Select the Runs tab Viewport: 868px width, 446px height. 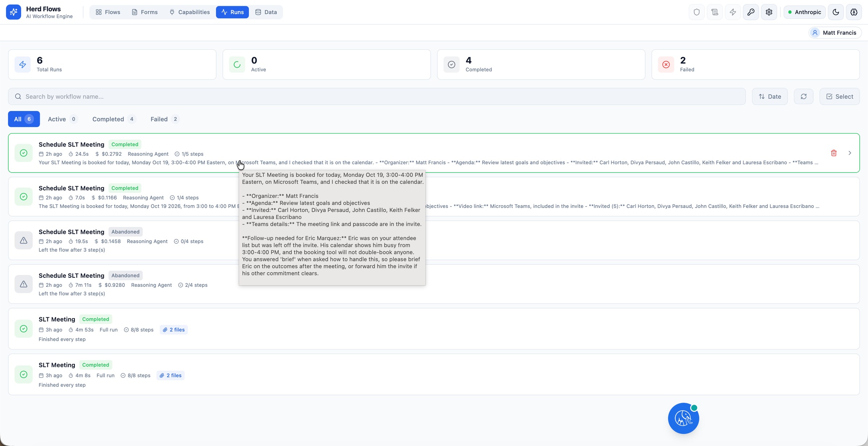pyautogui.click(x=232, y=12)
